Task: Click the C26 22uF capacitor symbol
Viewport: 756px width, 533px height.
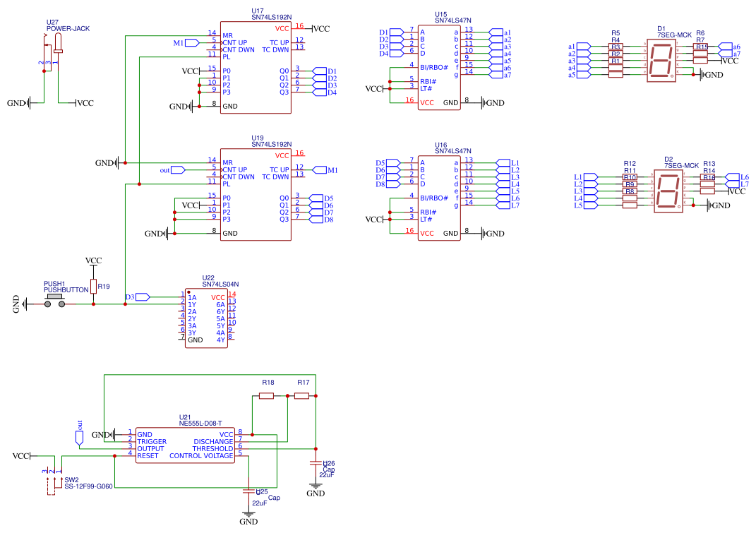Action: [316, 462]
